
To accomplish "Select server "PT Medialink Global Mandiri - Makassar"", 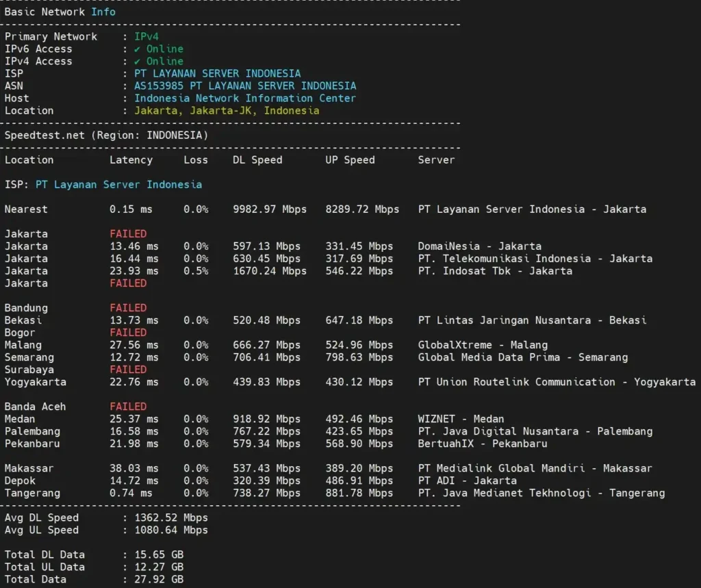I will coord(535,469).
